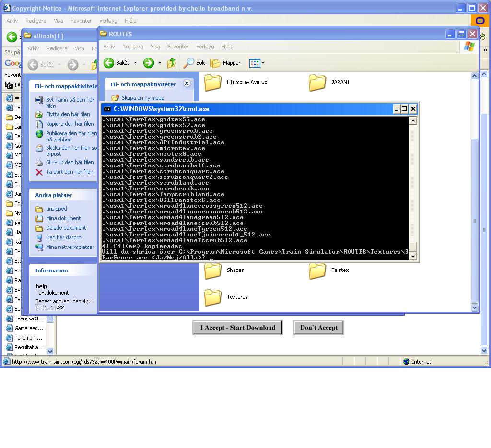Open the Svenska 3… favorite in Internet Explorer
Image resolution: width=491 pixels, height=448 pixels.
(x=25, y=318)
